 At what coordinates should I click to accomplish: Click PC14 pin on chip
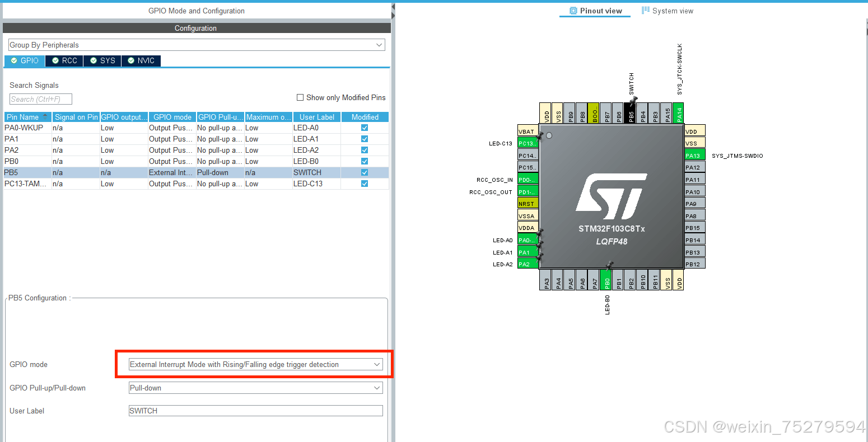528,156
